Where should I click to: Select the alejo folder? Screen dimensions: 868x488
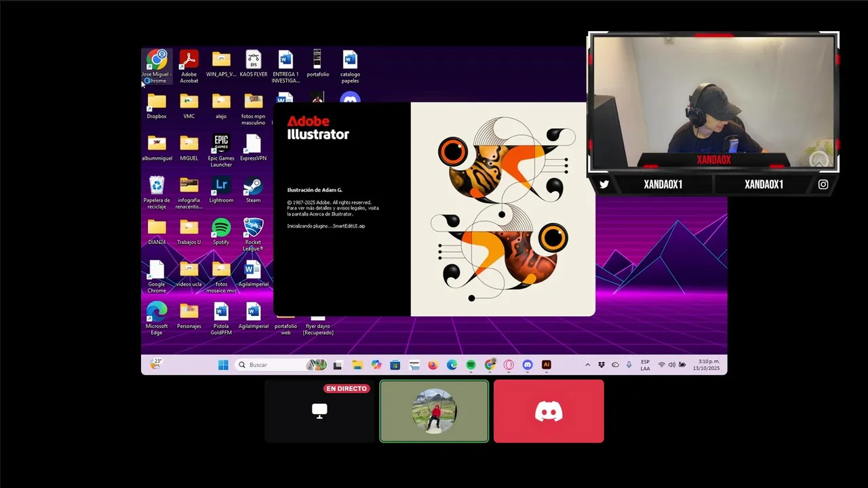tap(221, 106)
